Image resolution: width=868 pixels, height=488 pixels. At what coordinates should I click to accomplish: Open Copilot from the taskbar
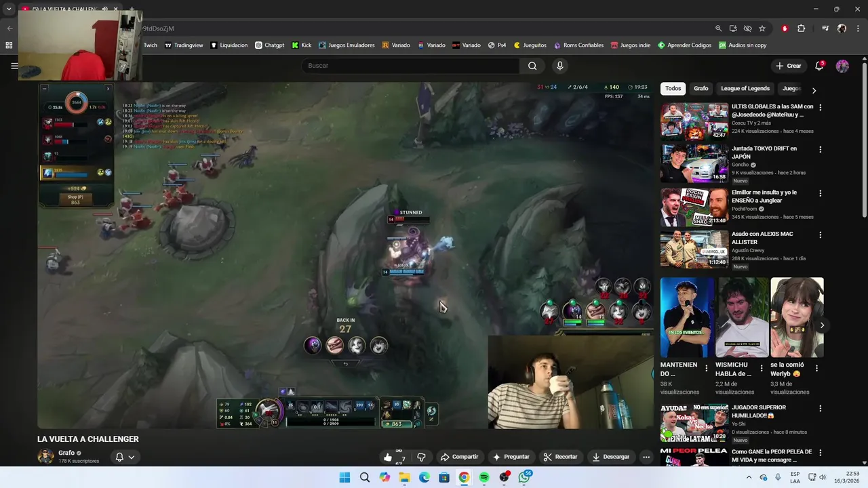coord(384,477)
